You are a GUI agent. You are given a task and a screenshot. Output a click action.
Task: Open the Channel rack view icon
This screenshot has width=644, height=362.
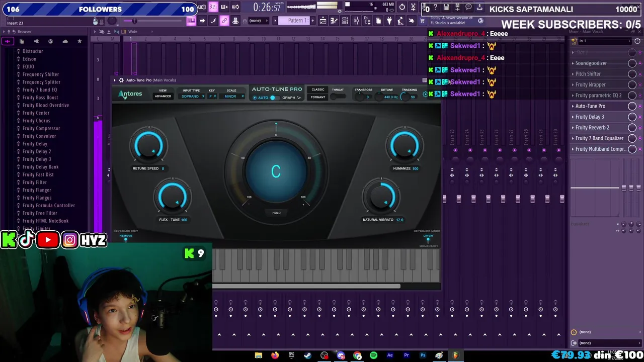click(x=345, y=21)
